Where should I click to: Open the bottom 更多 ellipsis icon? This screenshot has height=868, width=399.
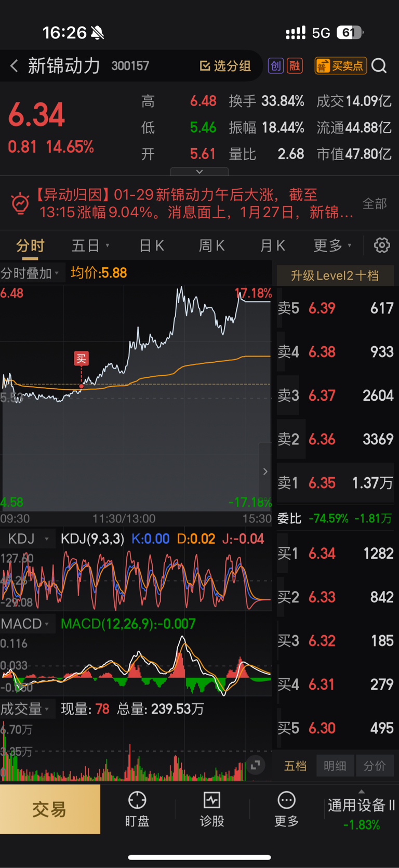tap(286, 809)
